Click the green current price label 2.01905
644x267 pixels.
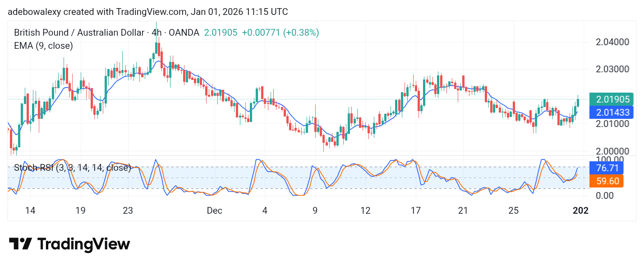click(x=612, y=99)
